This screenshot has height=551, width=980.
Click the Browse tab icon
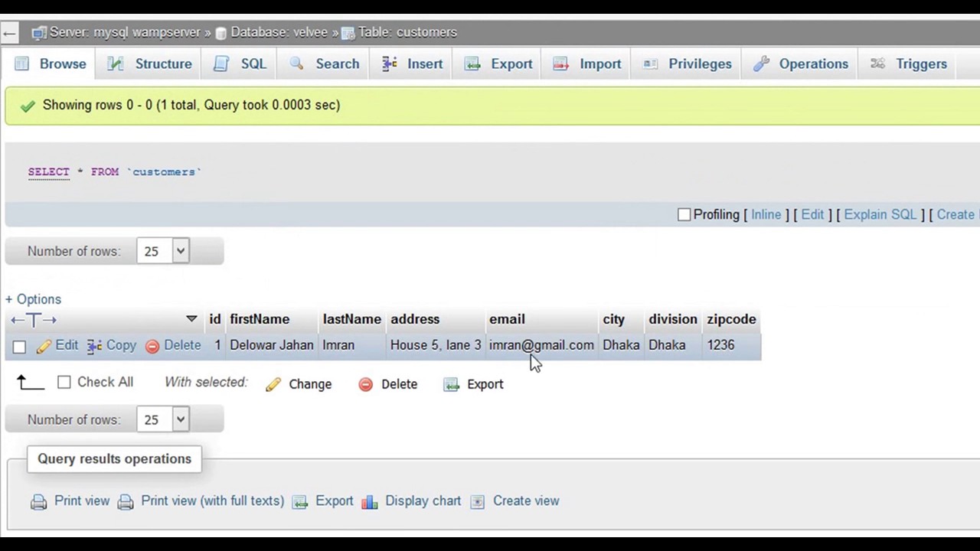point(22,64)
